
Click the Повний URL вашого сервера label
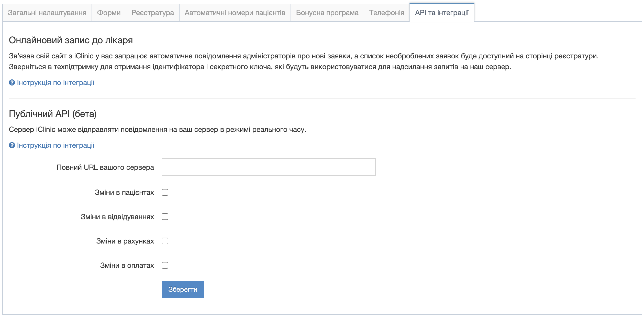click(x=105, y=167)
